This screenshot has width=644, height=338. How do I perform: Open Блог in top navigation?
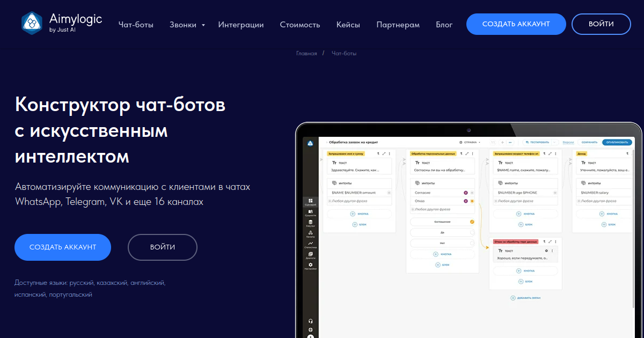(444, 25)
